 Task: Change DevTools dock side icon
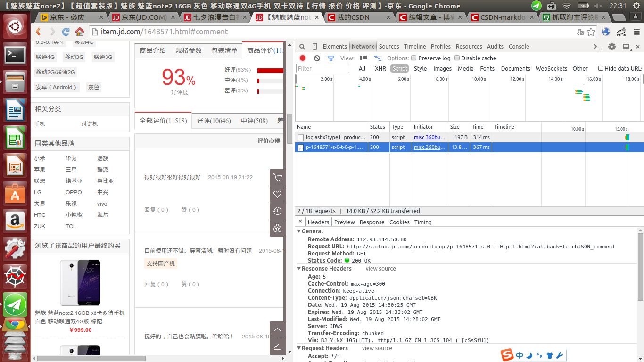[x=627, y=47]
